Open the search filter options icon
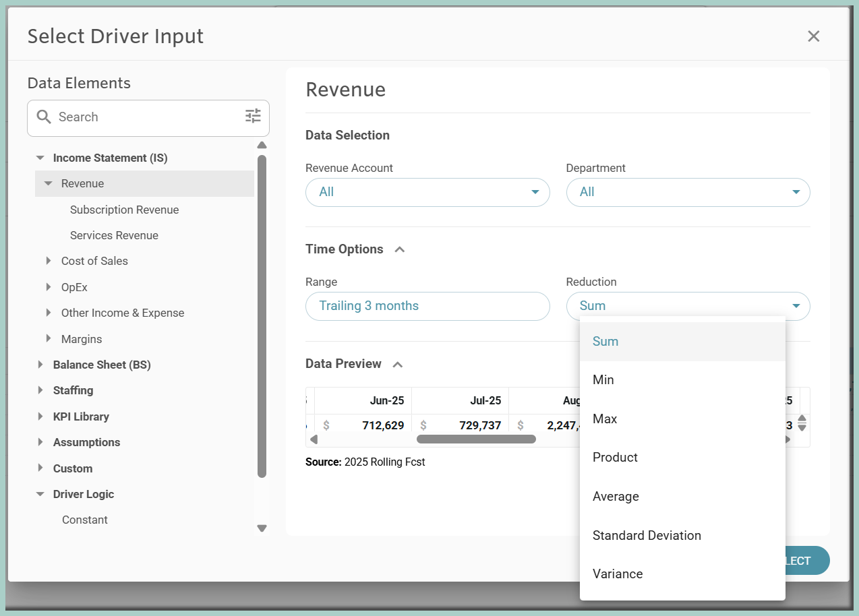 [x=253, y=116]
